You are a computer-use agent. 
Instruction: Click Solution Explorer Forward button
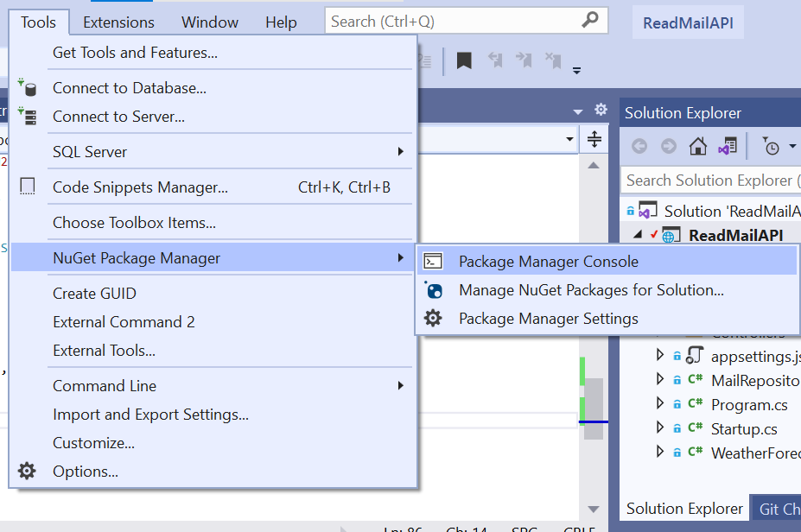click(668, 147)
